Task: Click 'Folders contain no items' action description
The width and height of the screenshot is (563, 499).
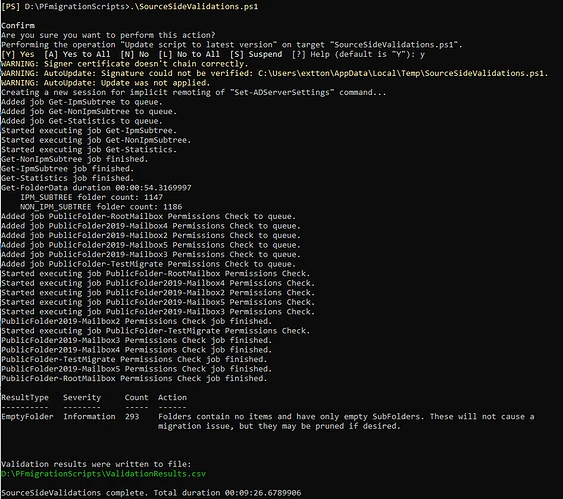Action: click(346, 416)
